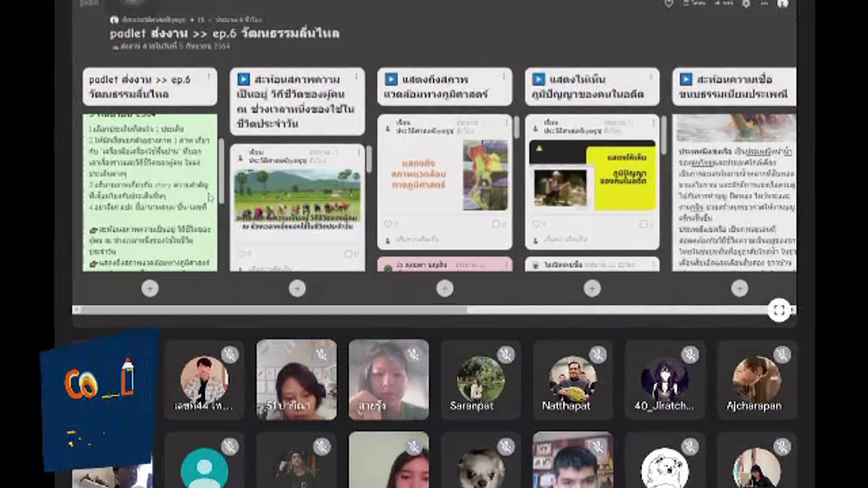Open the rice field image in second column
Image resolution: width=868 pixels, height=488 pixels.
coord(297,195)
